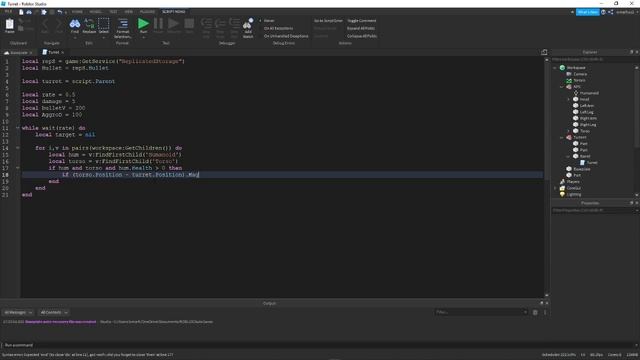Screen dimensions: 640x360
Task: Collapse the NPC model in Explorer
Action: 562,87
